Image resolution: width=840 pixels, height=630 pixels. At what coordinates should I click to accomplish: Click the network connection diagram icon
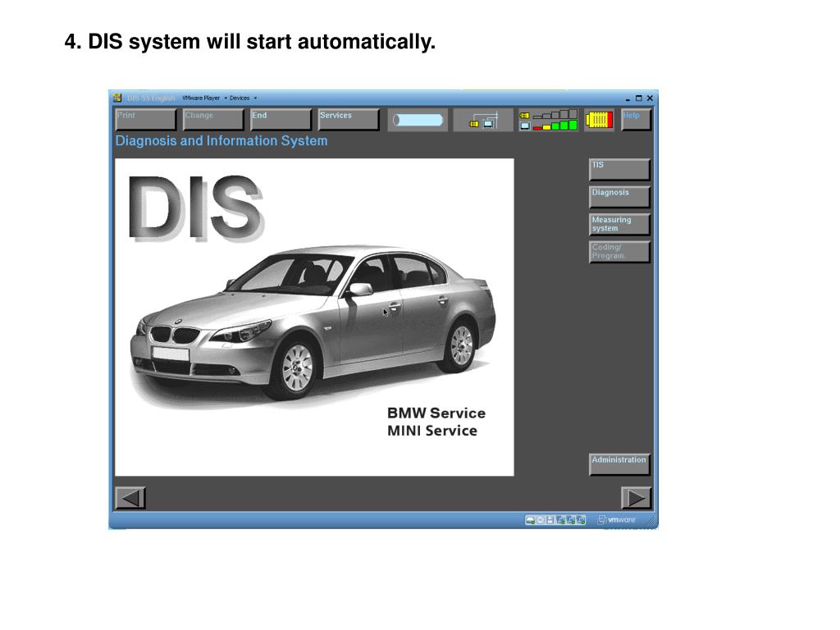[483, 120]
